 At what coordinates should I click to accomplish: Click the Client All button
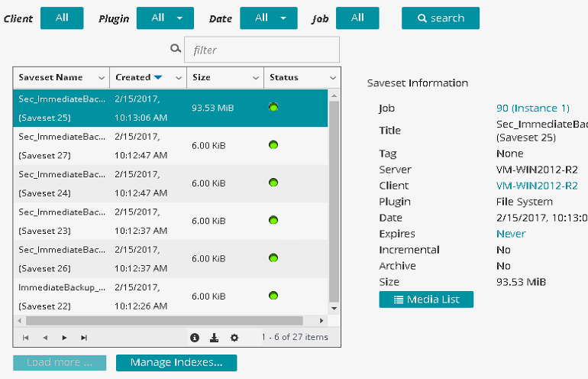pyautogui.click(x=62, y=18)
